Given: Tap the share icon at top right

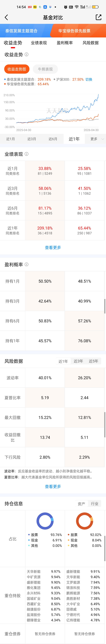Looking at the screenshot, I should click(99, 17).
